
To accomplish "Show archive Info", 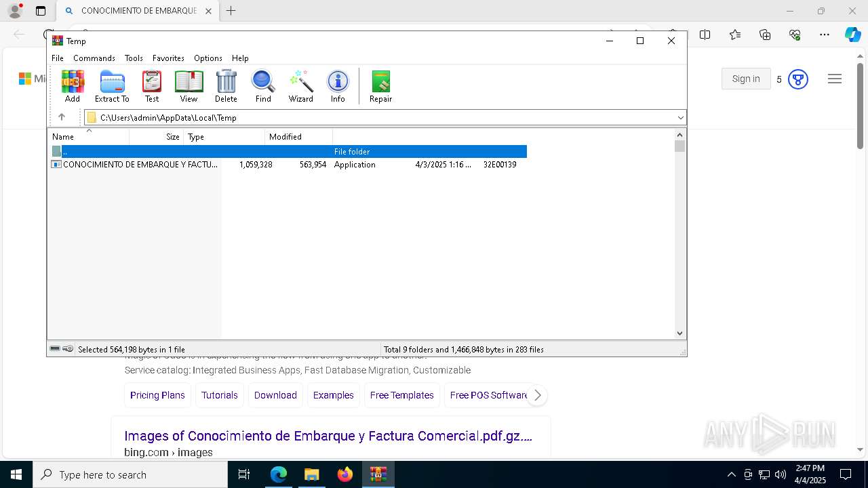I will pos(338,86).
